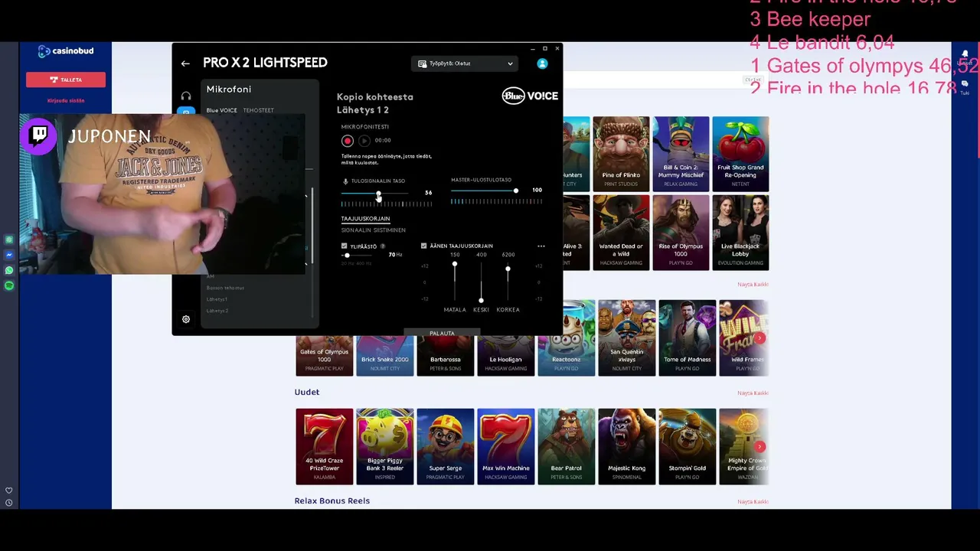Viewport: 980px width, 551px height.
Task: Click Näytä Kaikki link above the Uudet row
Action: tap(753, 393)
